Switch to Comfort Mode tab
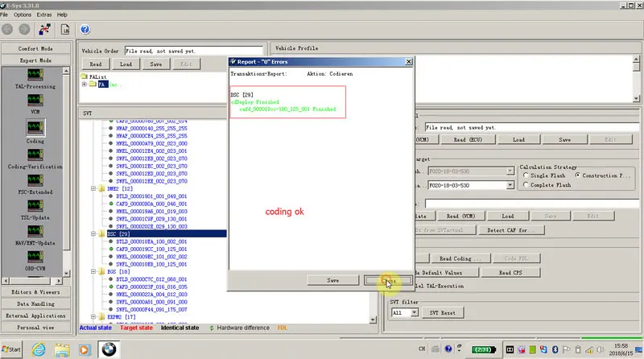The height and width of the screenshot is (359, 644). coord(35,48)
